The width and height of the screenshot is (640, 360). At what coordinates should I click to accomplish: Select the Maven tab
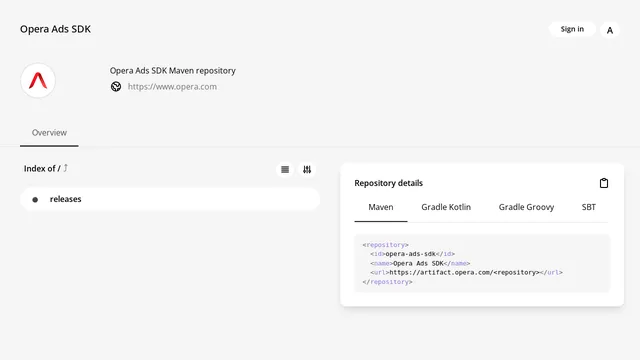[381, 207]
